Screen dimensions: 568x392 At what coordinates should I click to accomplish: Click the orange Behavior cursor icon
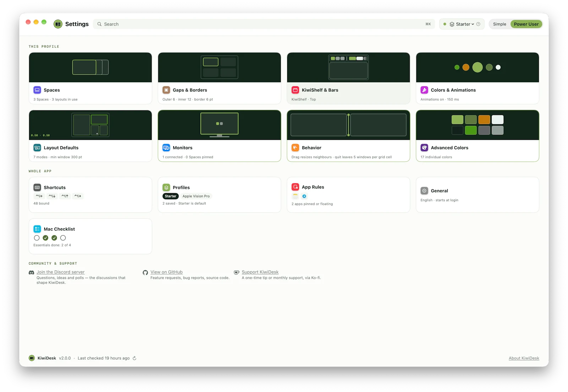[295, 148]
